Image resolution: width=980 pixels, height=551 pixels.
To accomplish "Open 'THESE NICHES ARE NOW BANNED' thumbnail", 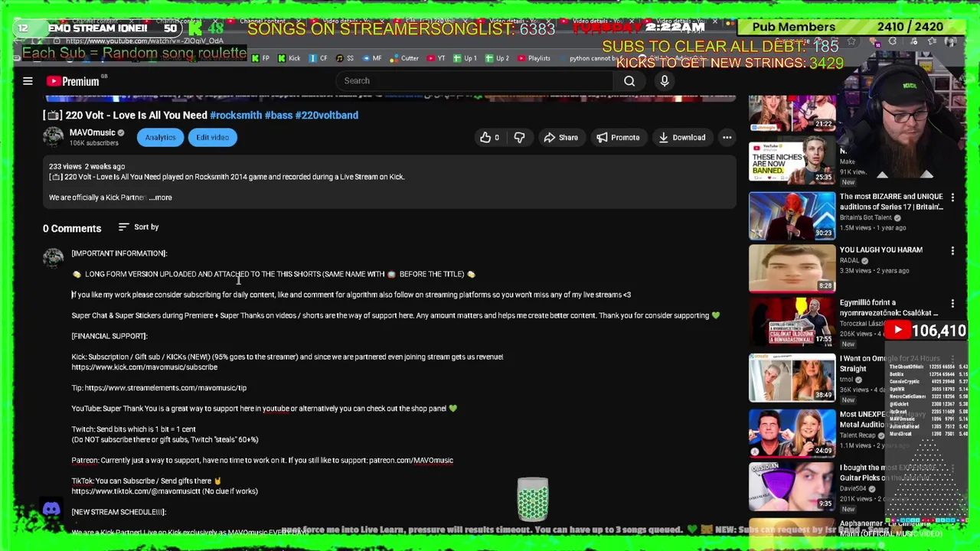I will (x=792, y=161).
